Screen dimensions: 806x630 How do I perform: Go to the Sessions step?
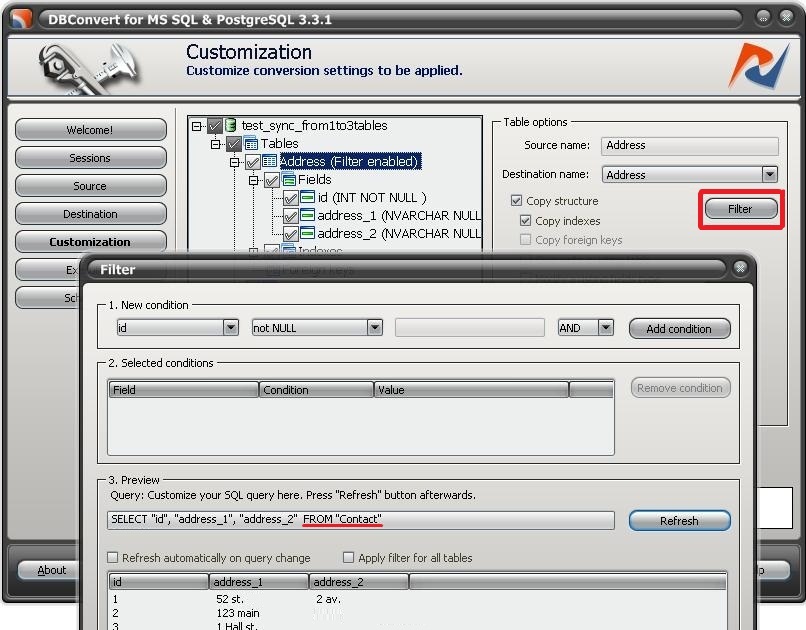point(90,158)
